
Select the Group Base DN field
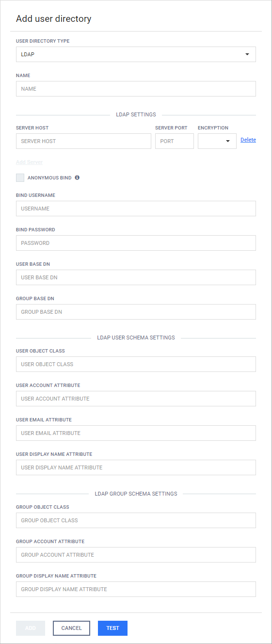[x=136, y=312]
